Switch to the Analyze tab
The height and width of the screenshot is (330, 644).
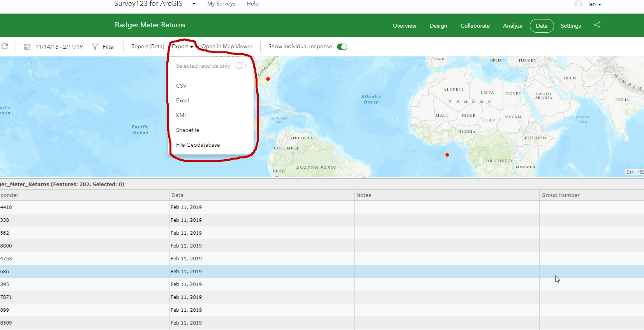[513, 26]
